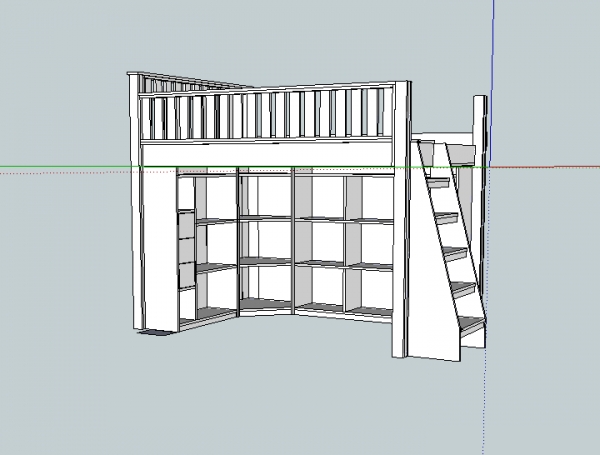Select the wide horizontal board under the balusters
This screenshot has height=455, width=600.
(267, 154)
